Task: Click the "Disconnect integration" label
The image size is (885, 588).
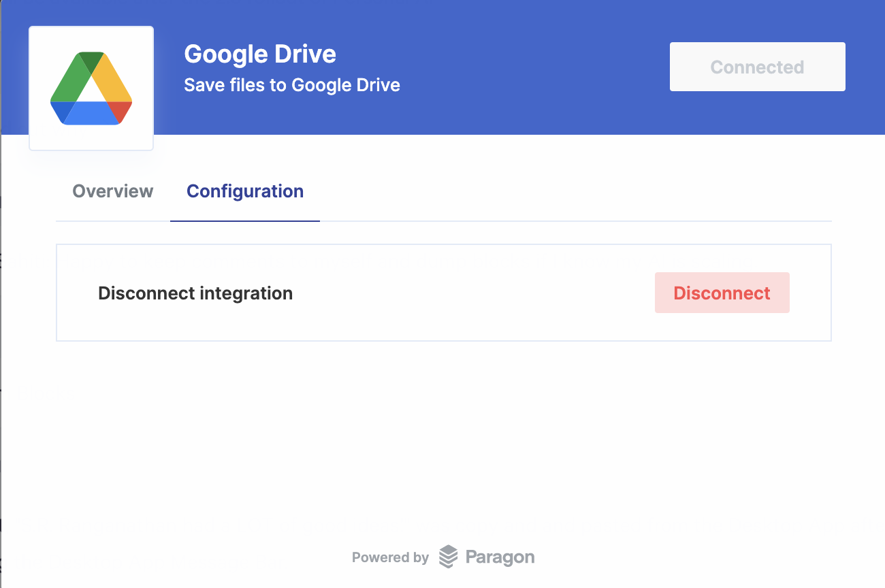Action: coord(195,293)
